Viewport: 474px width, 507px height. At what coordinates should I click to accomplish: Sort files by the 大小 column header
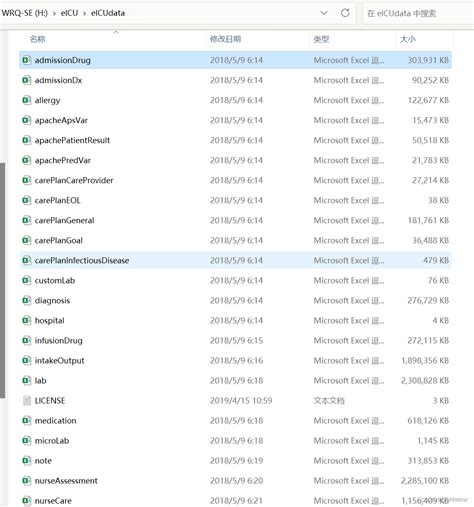[408, 39]
